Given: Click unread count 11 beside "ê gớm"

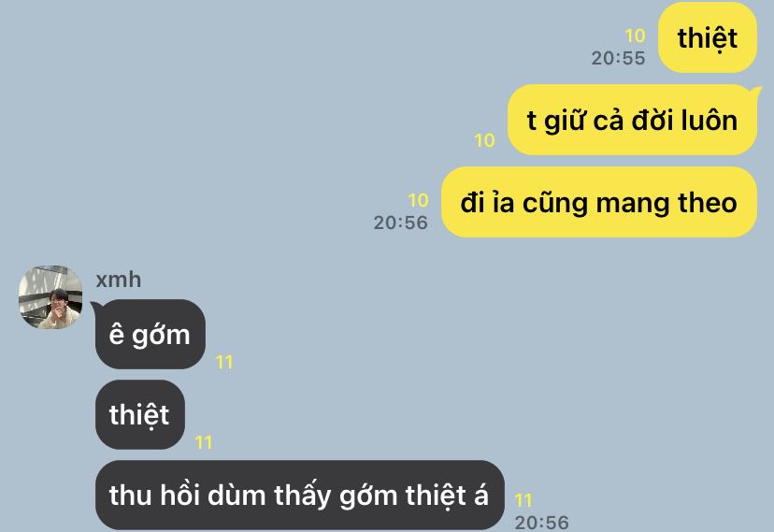Looking at the screenshot, I should tap(224, 363).
